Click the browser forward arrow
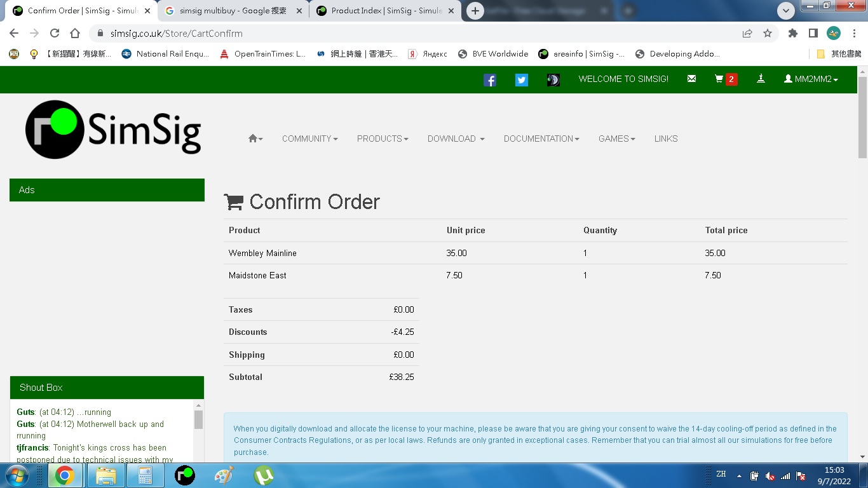868x488 pixels. coord(34,33)
